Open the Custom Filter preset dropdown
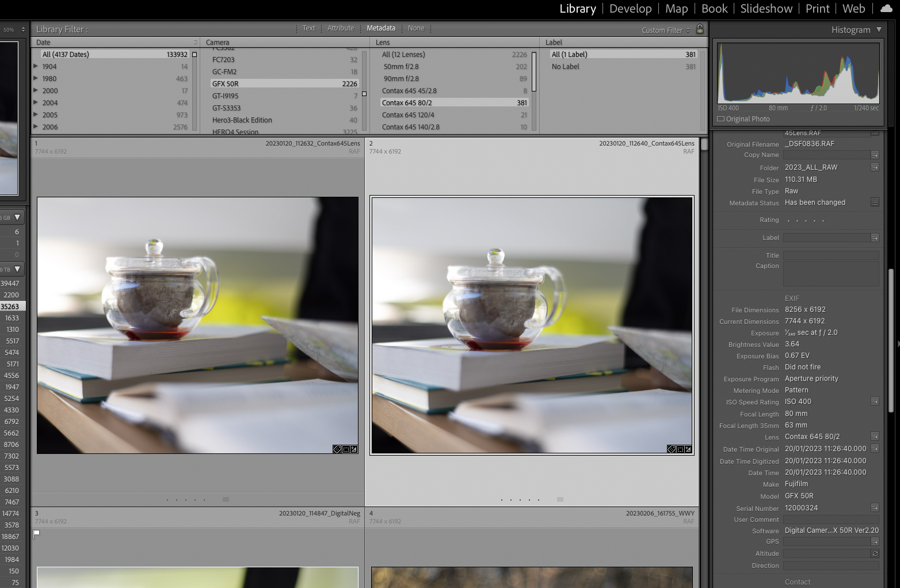The image size is (900, 588). pos(666,30)
